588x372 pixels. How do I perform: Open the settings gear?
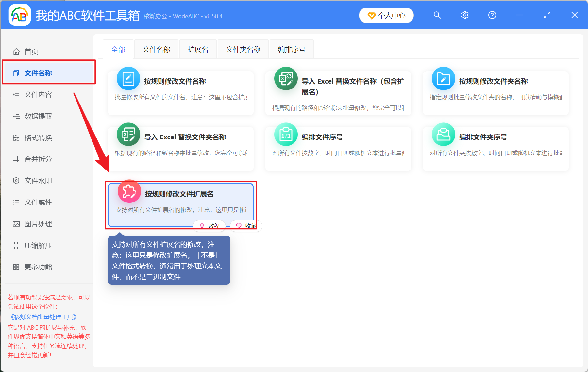pos(464,15)
